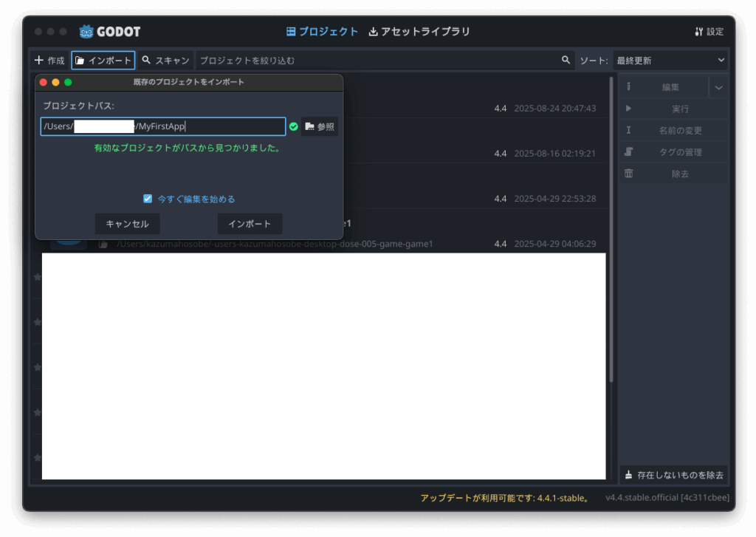
Task: Open the 最終更新 sort dropdown
Action: (x=670, y=61)
